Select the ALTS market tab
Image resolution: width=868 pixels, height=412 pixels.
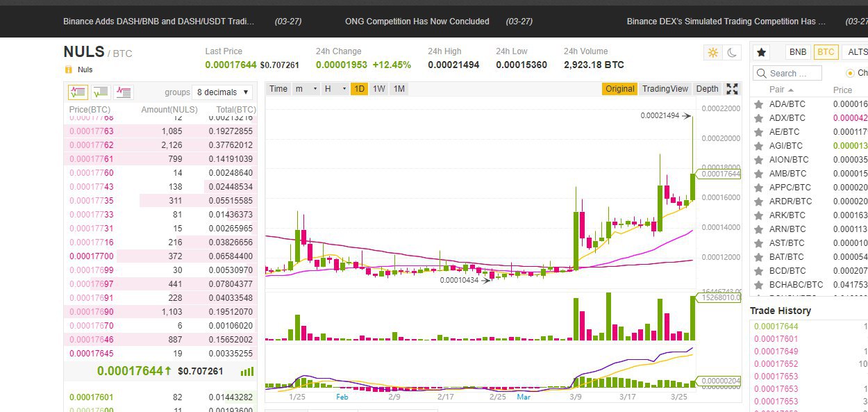tap(856, 52)
